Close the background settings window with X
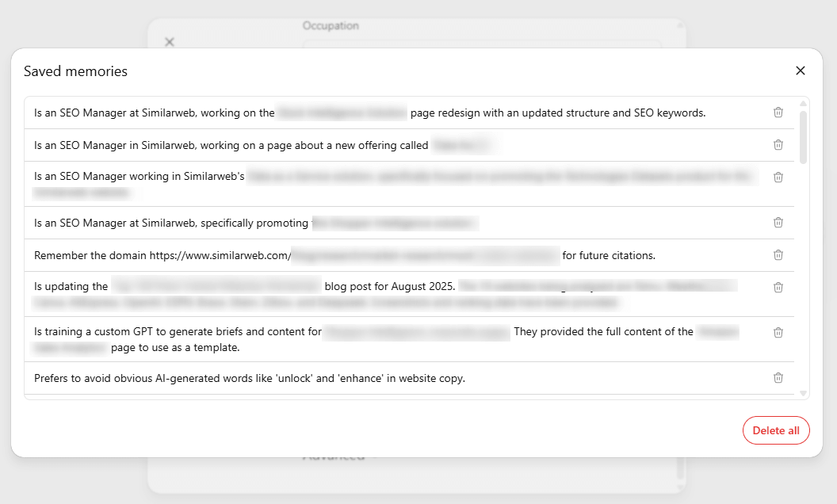 170,42
